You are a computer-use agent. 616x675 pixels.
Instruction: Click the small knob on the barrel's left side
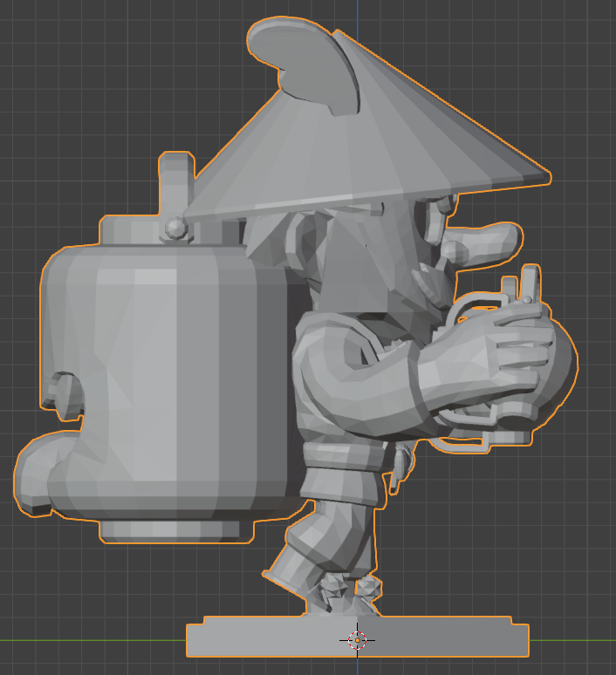point(61,392)
